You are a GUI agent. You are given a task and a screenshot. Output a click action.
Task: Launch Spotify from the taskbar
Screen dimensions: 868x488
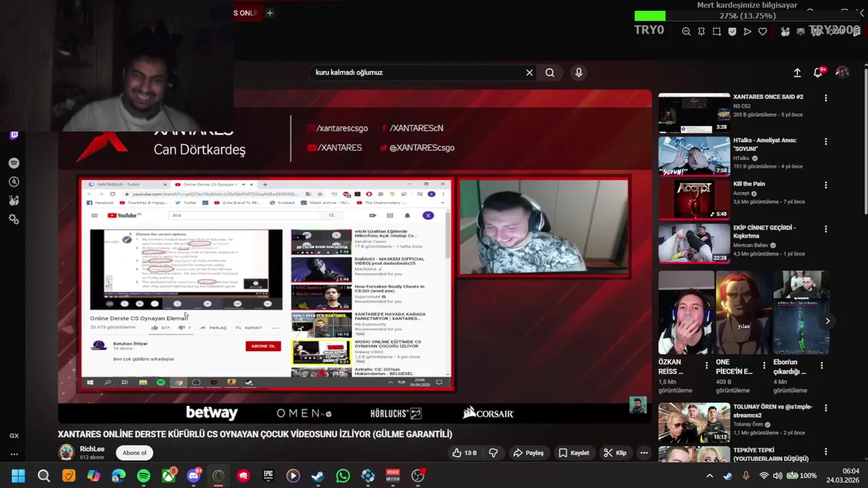[144, 476]
